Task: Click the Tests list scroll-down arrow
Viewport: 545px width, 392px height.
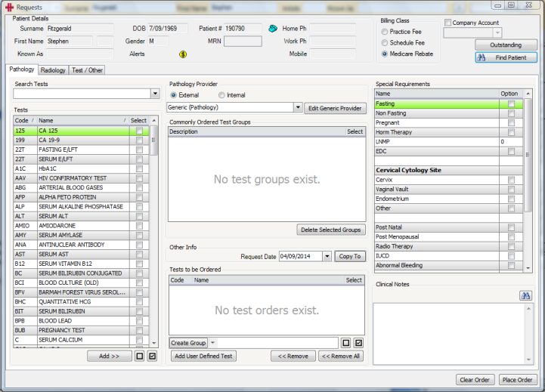Action: 154,343
